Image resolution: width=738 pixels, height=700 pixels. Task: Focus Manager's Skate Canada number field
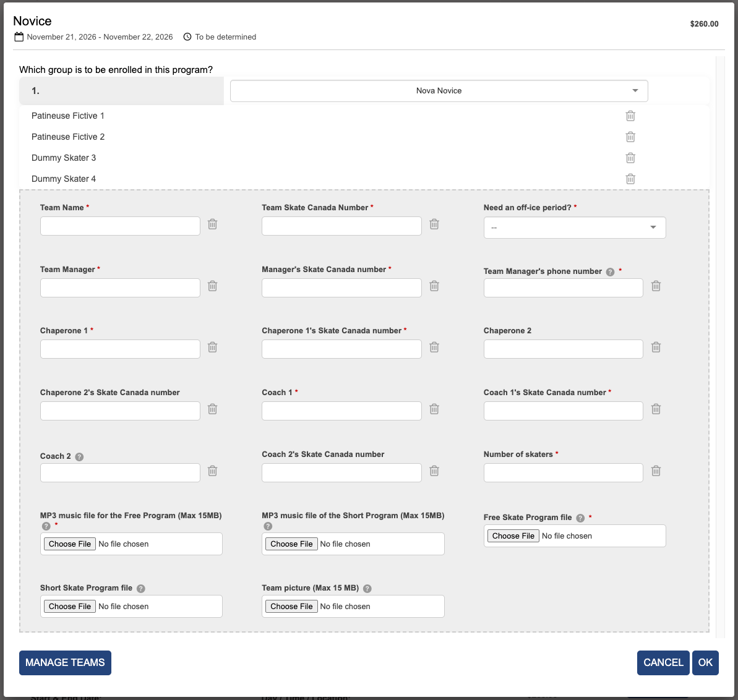[341, 288]
